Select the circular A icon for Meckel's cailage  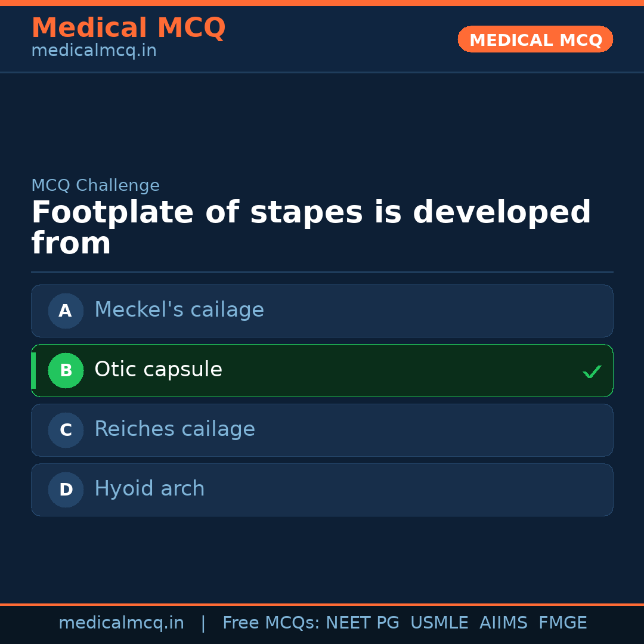66,311
